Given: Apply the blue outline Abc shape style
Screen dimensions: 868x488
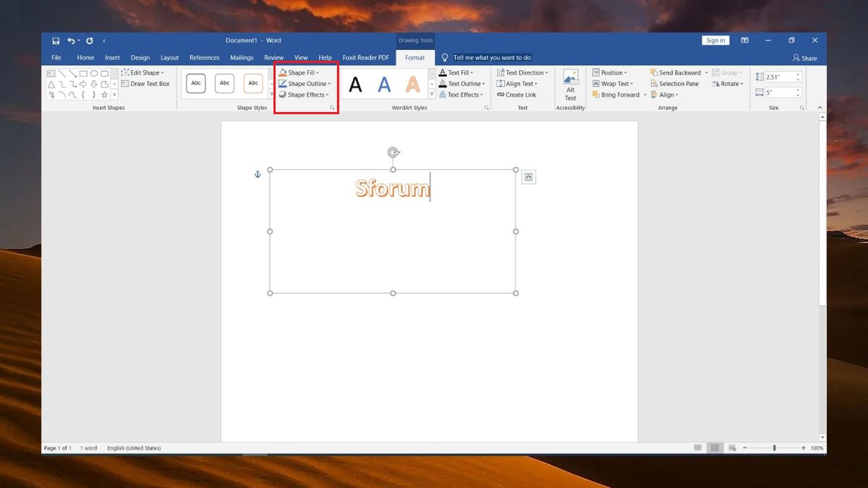Looking at the screenshot, I should [x=225, y=83].
